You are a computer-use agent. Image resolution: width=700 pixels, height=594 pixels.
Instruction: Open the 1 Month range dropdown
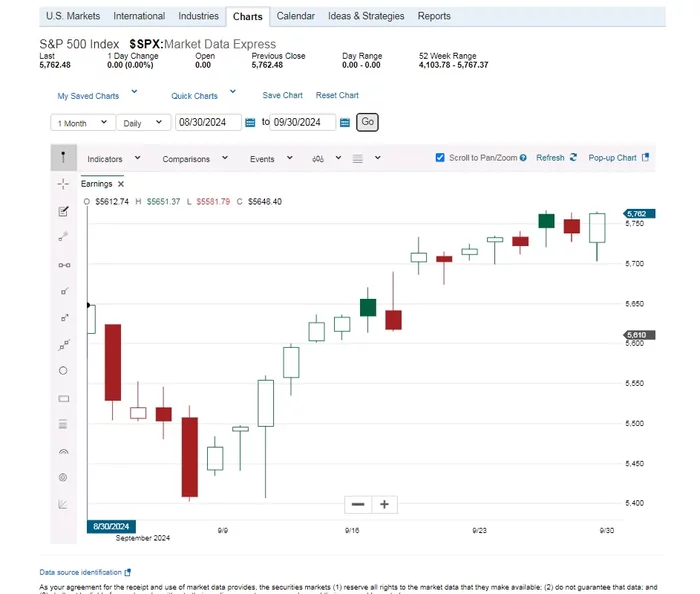pos(83,123)
